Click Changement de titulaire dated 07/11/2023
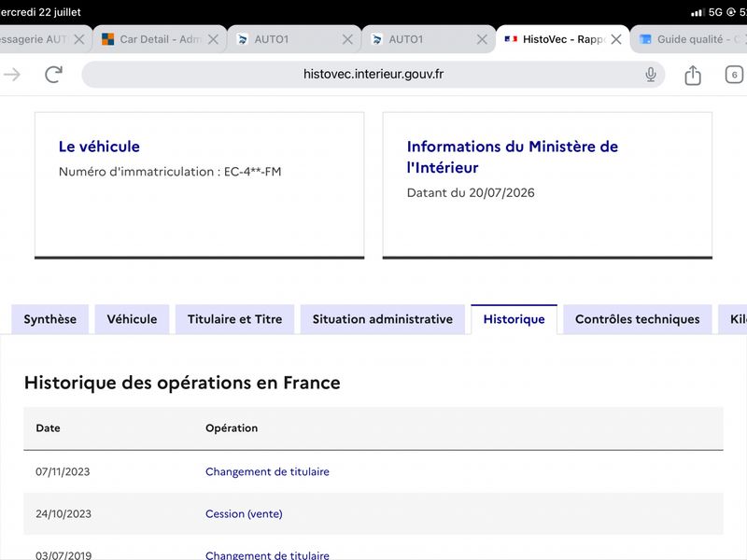Screen dimensions: 747x560 coord(267,471)
